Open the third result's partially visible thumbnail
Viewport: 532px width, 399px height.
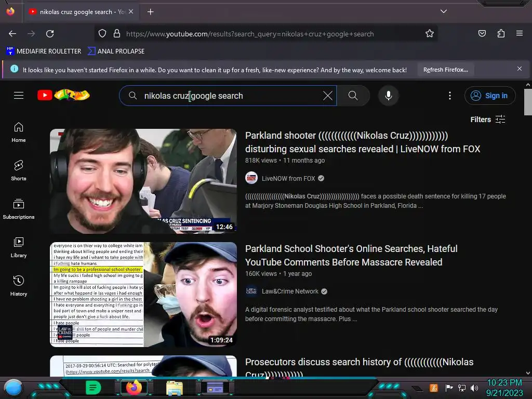143,366
